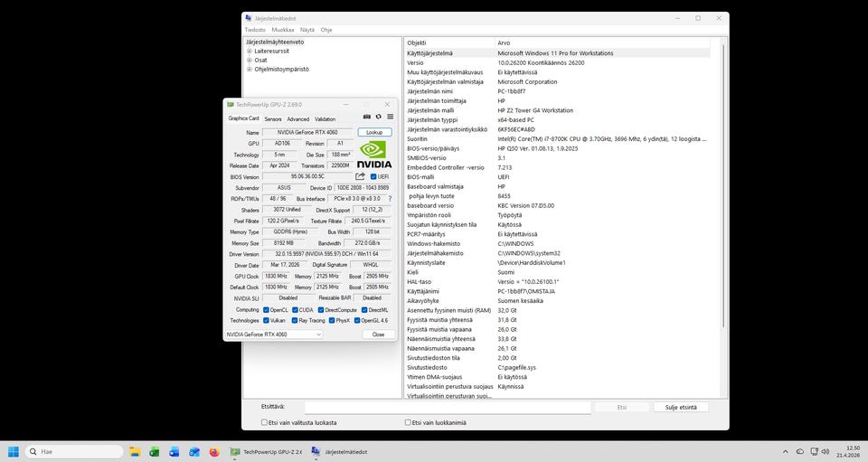Toggle the OpenCL checkbox

coord(266,310)
